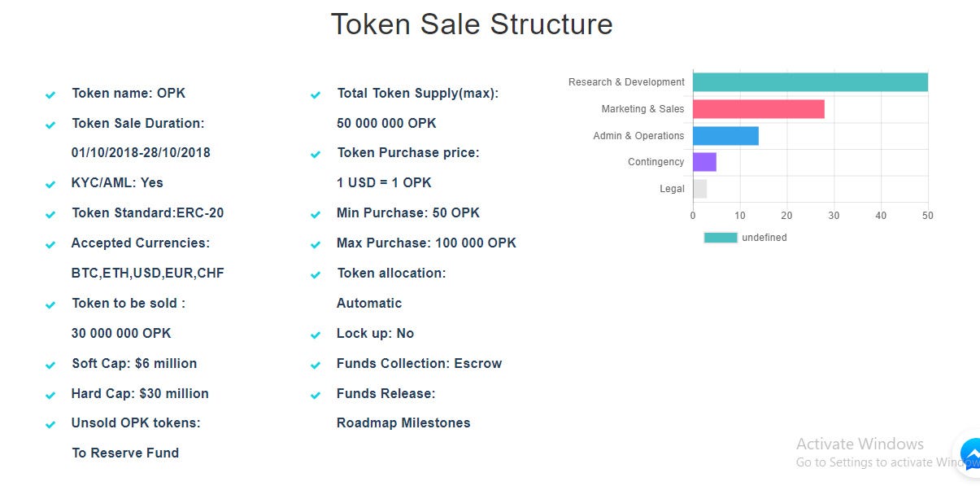The height and width of the screenshot is (486, 980).
Task: Click the purple Contingency bar
Action: [x=704, y=162]
